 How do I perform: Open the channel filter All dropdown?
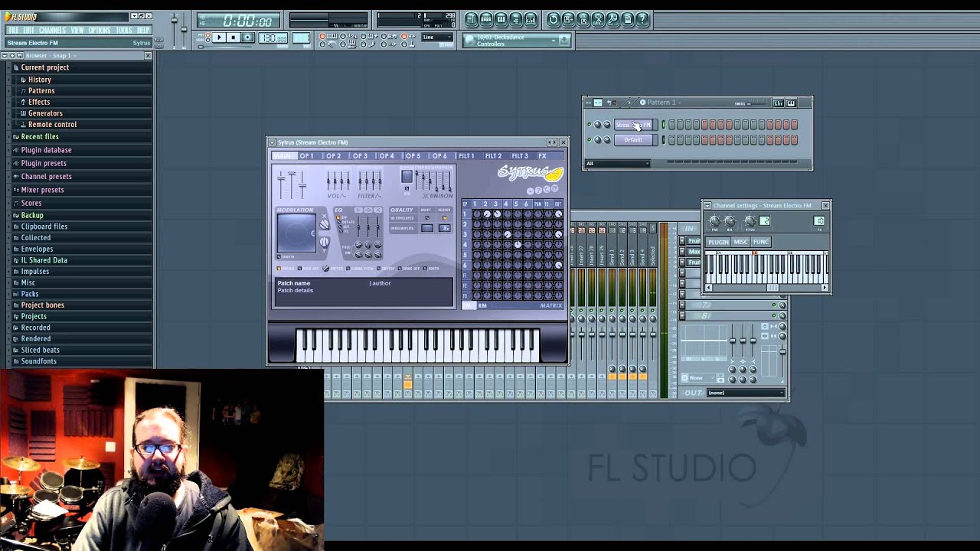617,163
